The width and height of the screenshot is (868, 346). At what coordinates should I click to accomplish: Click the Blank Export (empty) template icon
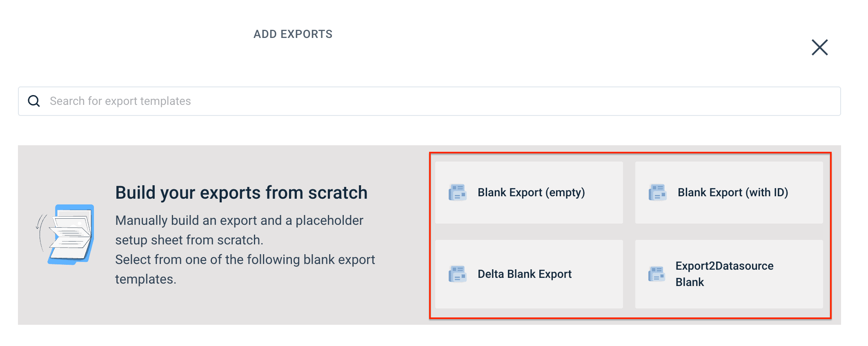pyautogui.click(x=457, y=193)
